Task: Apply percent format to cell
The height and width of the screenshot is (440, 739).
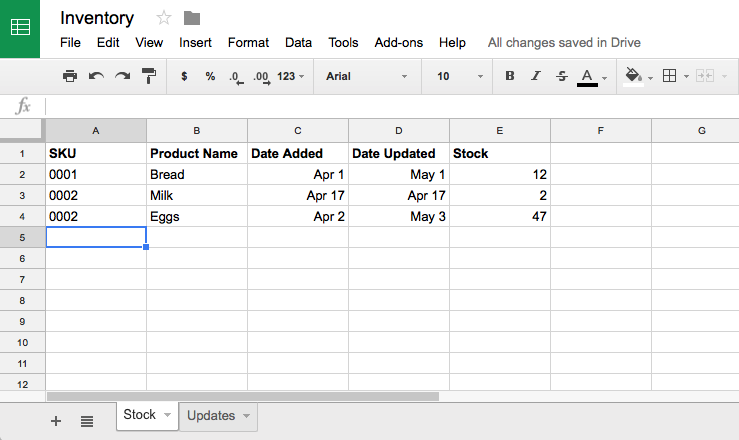Action: pyautogui.click(x=210, y=76)
